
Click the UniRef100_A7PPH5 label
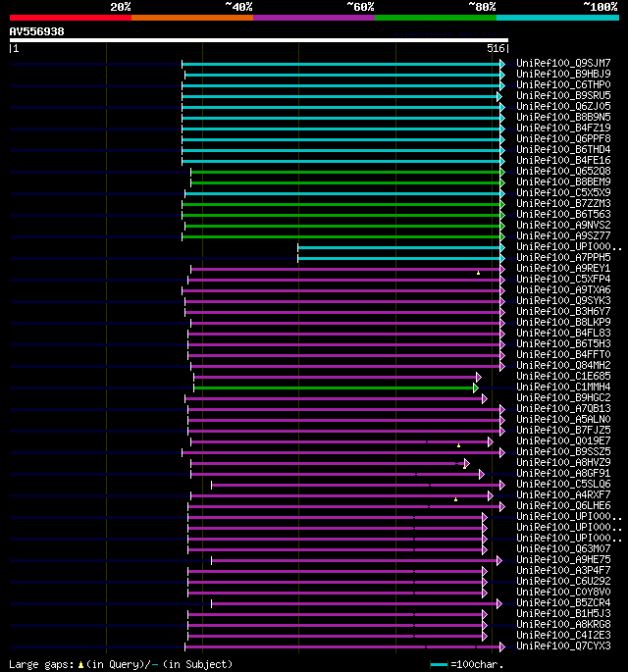(563, 258)
